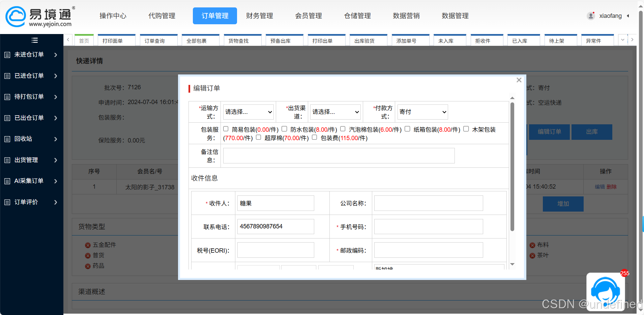Click the 编辑 link in the table row
The height and width of the screenshot is (315, 644).
[599, 187]
